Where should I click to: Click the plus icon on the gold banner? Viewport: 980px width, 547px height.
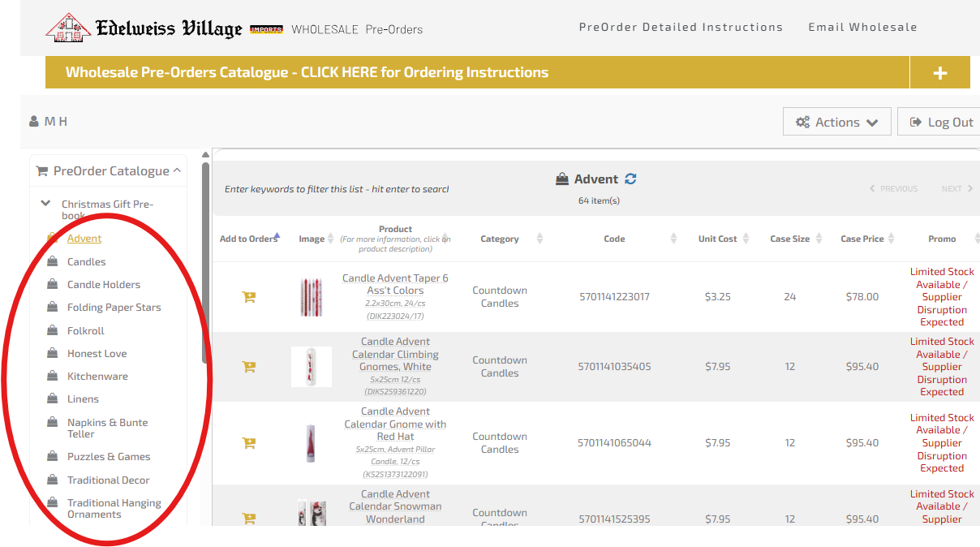pos(940,73)
